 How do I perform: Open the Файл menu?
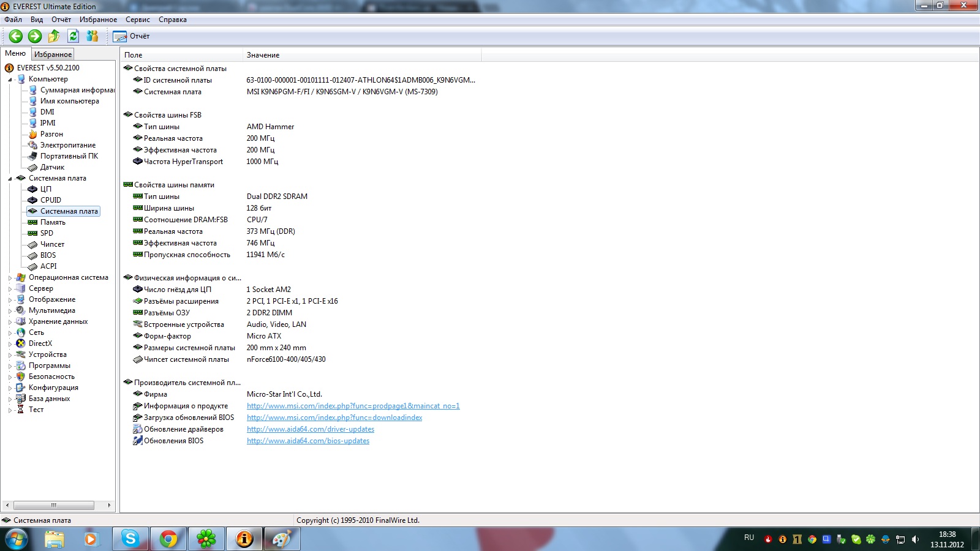(13, 20)
